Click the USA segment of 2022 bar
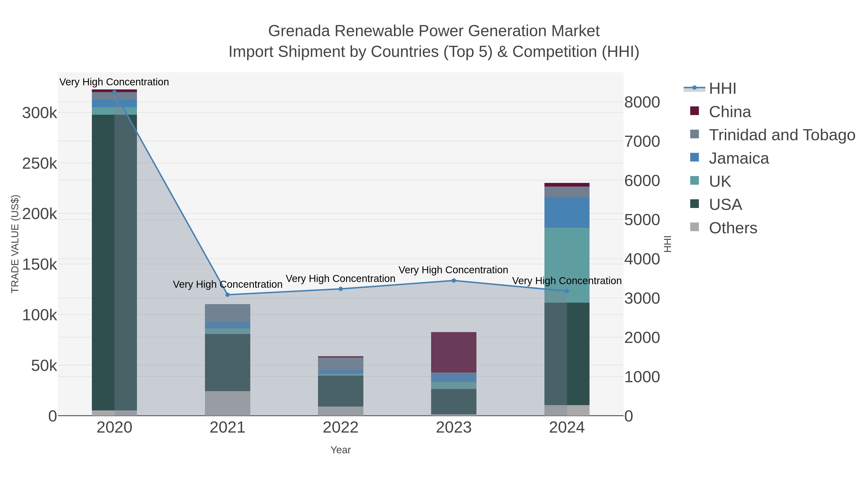Screen dimensions: 868x488 click(341, 391)
